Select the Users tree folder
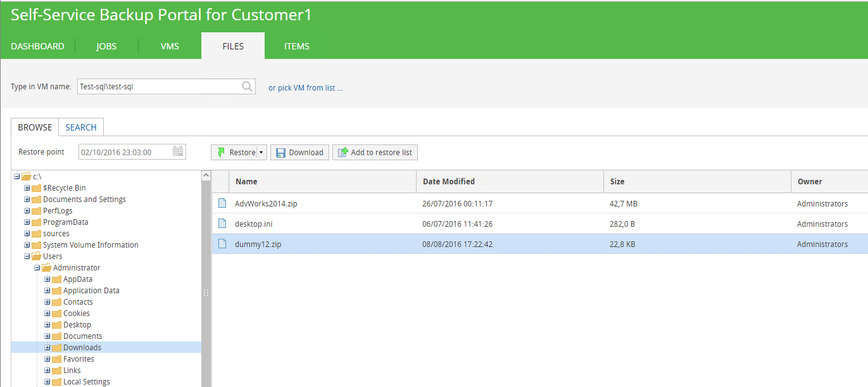 (x=53, y=257)
